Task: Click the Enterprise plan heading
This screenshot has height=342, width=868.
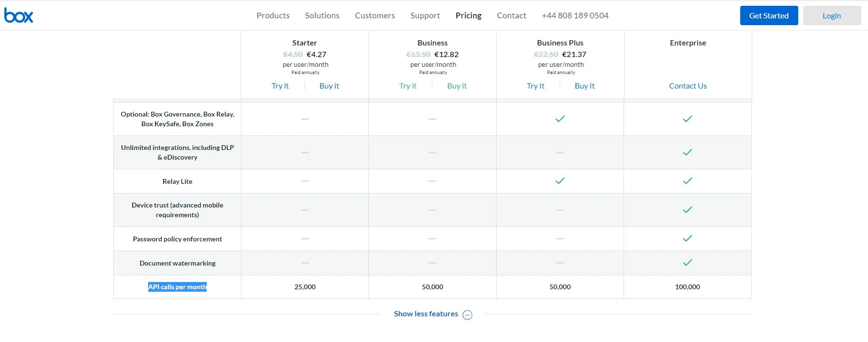Action: (x=688, y=43)
